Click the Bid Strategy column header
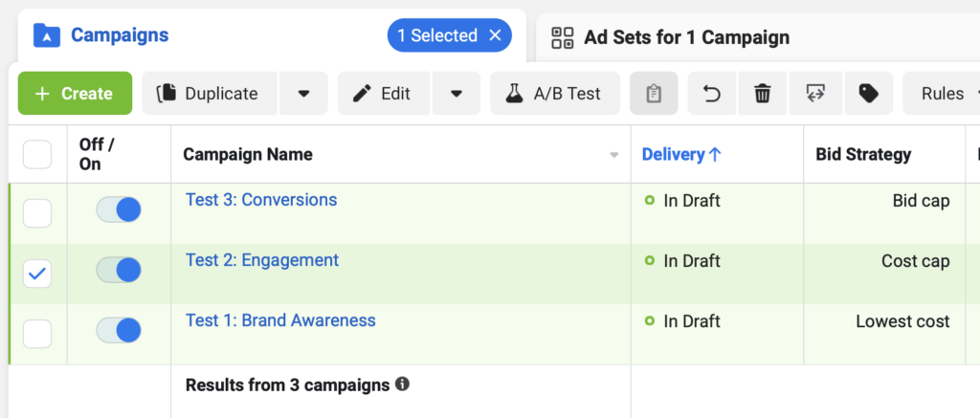This screenshot has height=418, width=980. pos(863,154)
